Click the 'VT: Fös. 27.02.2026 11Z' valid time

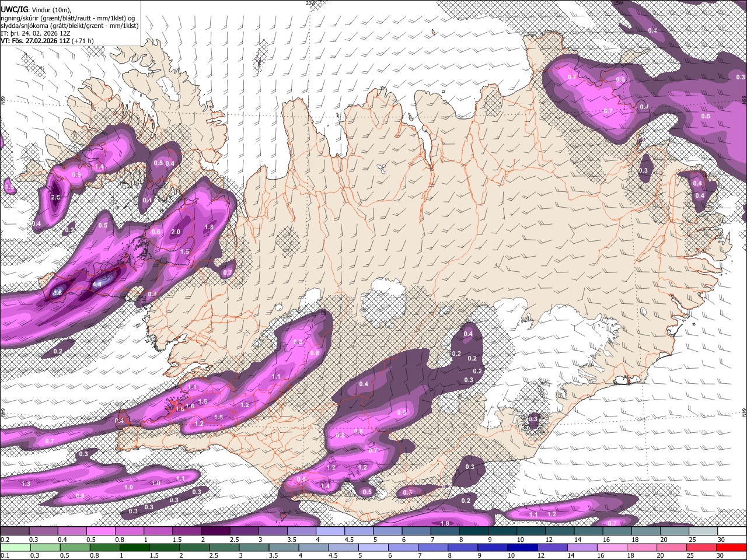click(47, 41)
